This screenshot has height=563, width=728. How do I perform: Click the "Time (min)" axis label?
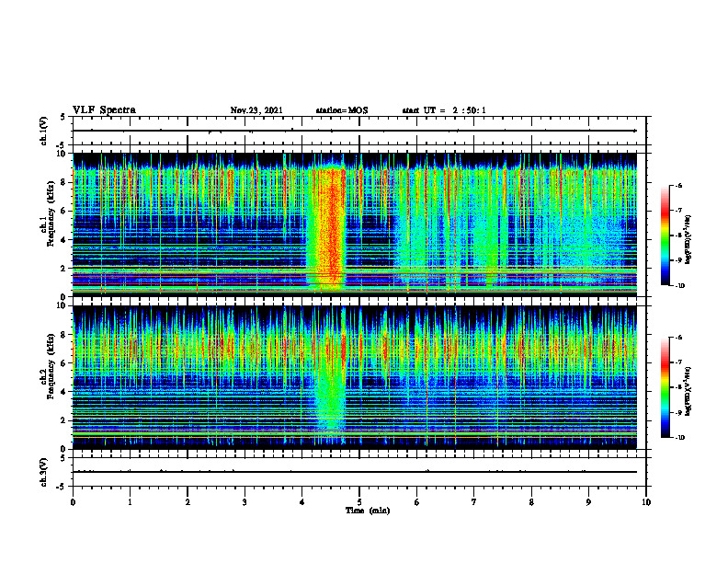point(368,511)
